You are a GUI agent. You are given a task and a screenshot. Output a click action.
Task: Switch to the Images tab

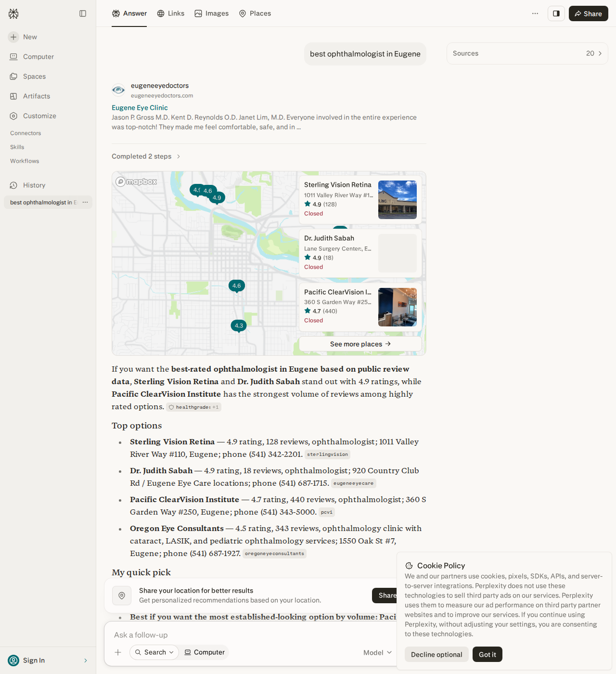[212, 13]
